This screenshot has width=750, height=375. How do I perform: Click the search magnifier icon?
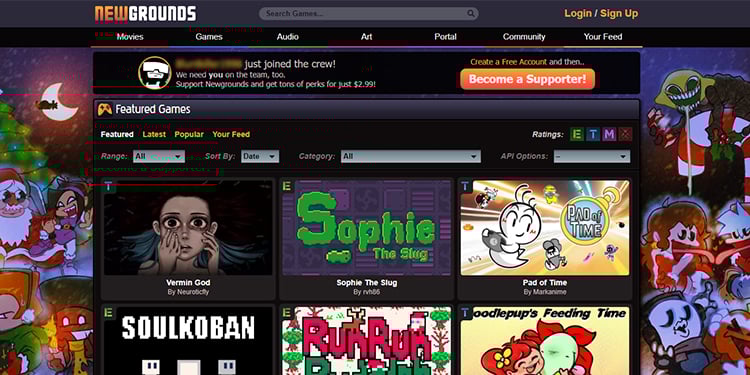pos(471,13)
